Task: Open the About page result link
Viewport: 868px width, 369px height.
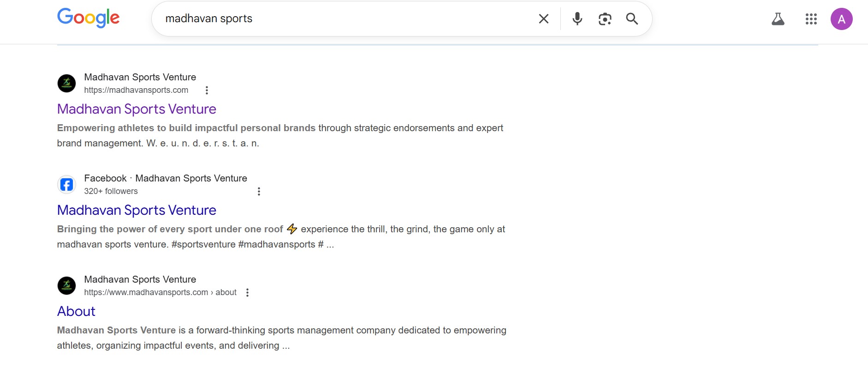Action: (x=76, y=311)
